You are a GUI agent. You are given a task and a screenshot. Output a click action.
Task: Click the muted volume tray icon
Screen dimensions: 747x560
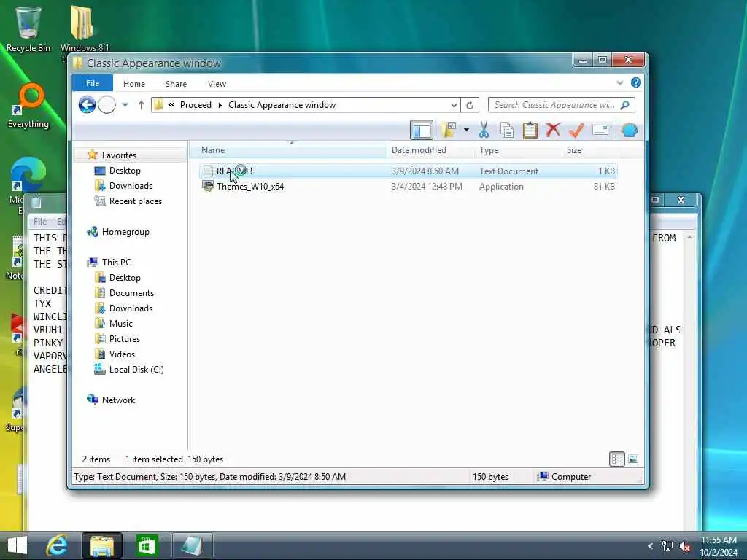pyautogui.click(x=685, y=547)
